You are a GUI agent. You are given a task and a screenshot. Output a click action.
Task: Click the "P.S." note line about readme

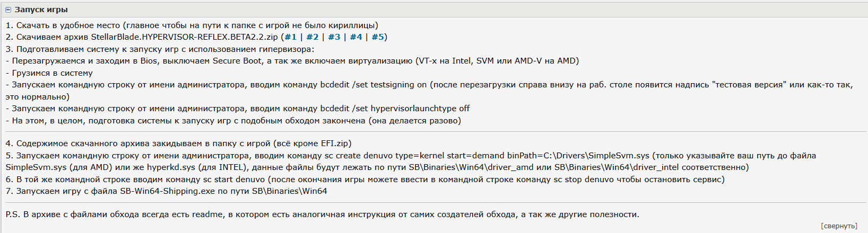pyautogui.click(x=322, y=214)
